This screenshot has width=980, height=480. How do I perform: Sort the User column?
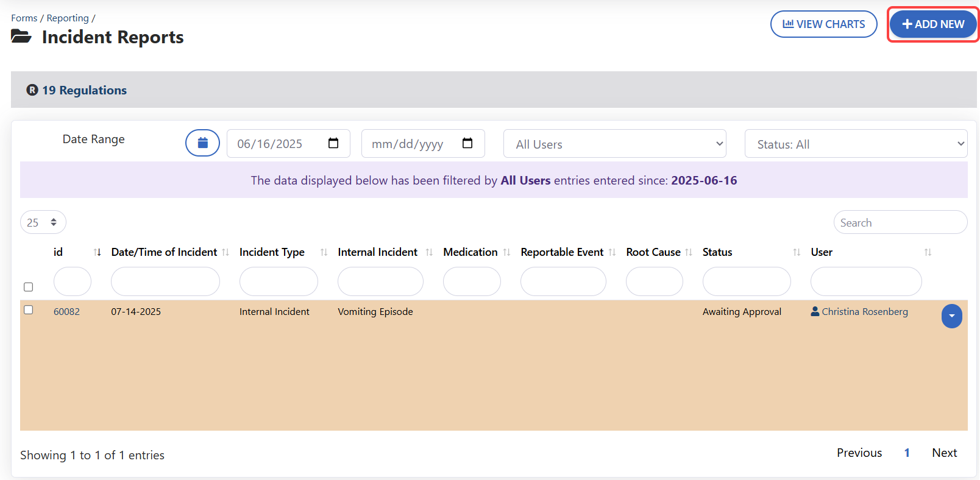928,252
